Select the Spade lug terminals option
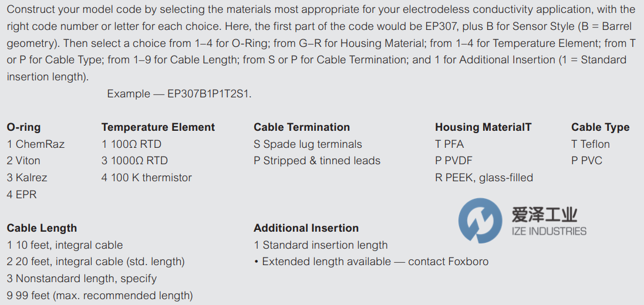 tap(308, 144)
